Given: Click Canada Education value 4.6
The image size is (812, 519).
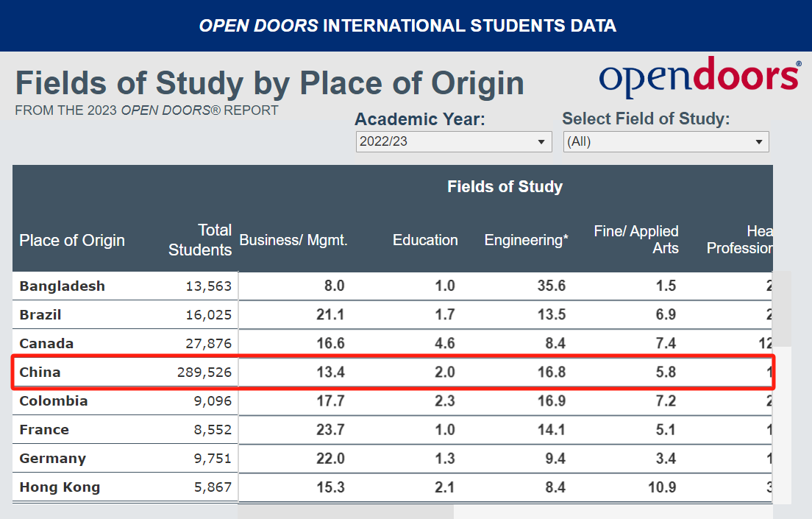Looking at the screenshot, I should coord(445,343).
